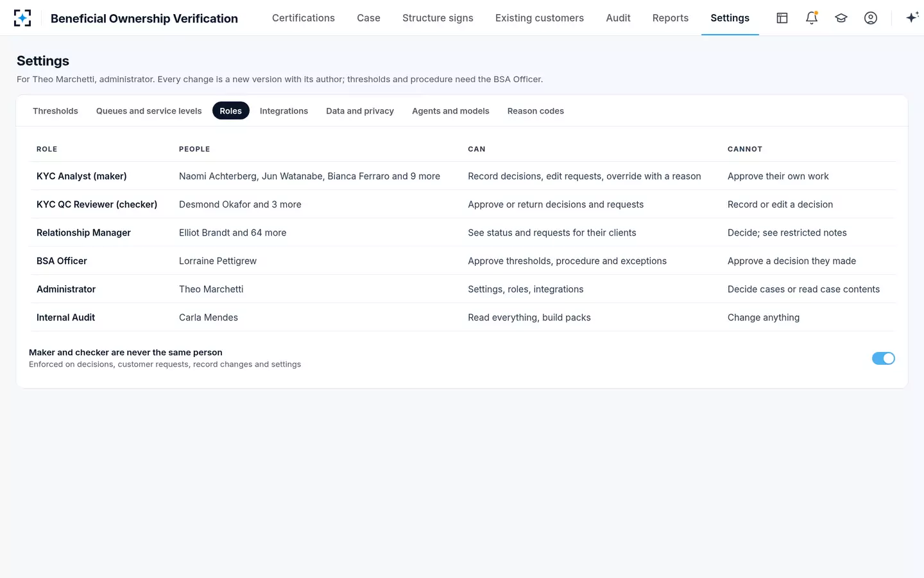Click 'Decide; see restricted notes' cell
The image size is (924, 578).
787,232
